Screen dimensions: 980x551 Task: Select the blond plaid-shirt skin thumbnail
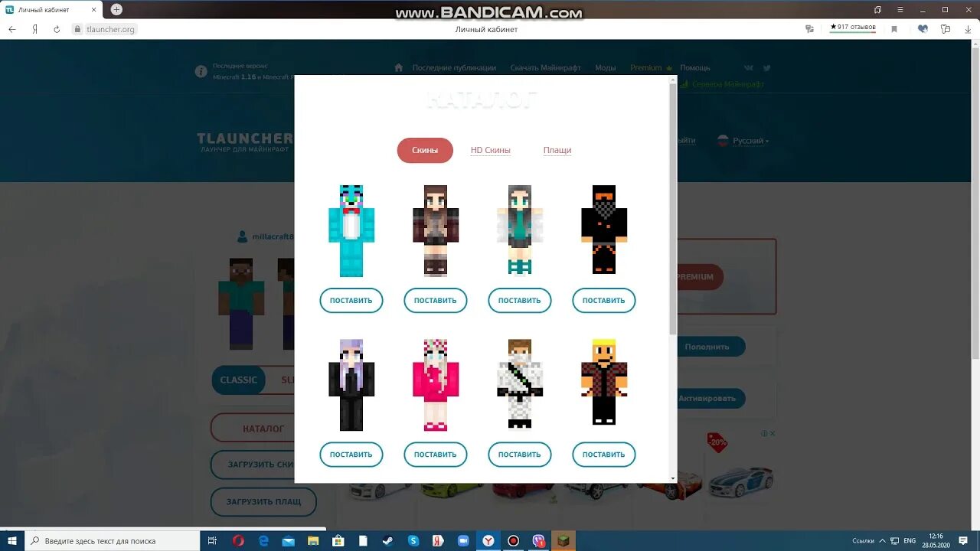pos(604,382)
